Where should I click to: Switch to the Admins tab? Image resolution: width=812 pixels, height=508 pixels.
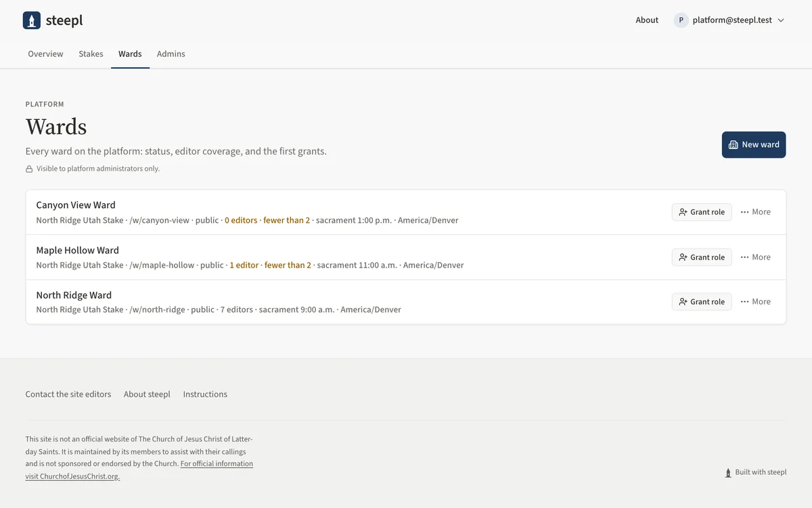[x=171, y=54]
